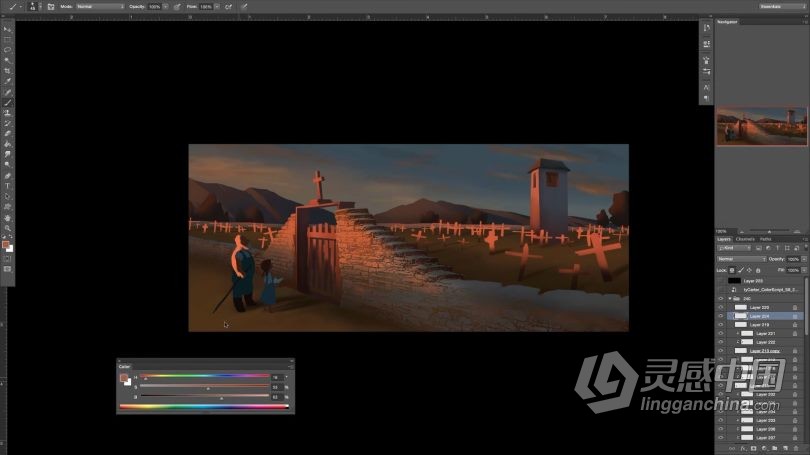Click the new group folder icon

(774, 448)
